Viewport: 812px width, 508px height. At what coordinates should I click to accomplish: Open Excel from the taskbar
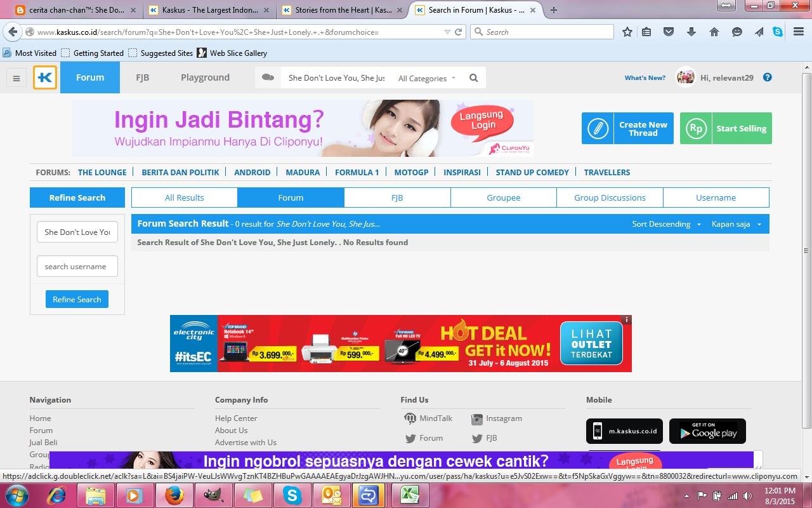pos(409,495)
